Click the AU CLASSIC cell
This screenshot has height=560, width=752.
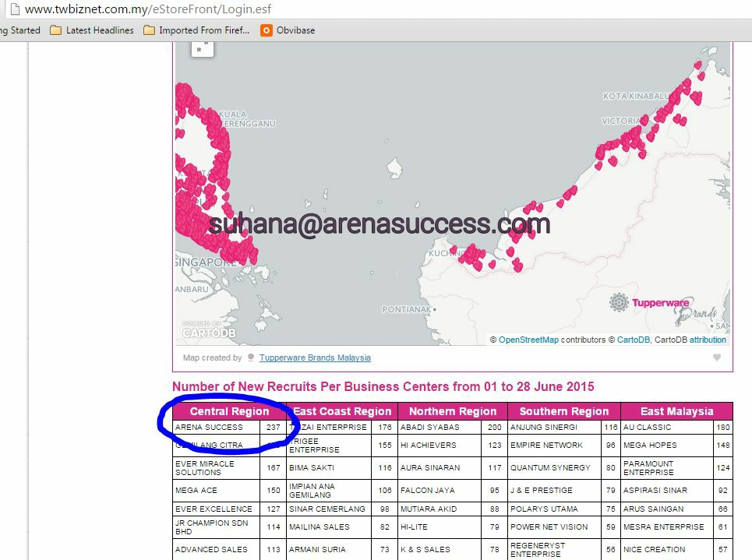tap(666, 427)
